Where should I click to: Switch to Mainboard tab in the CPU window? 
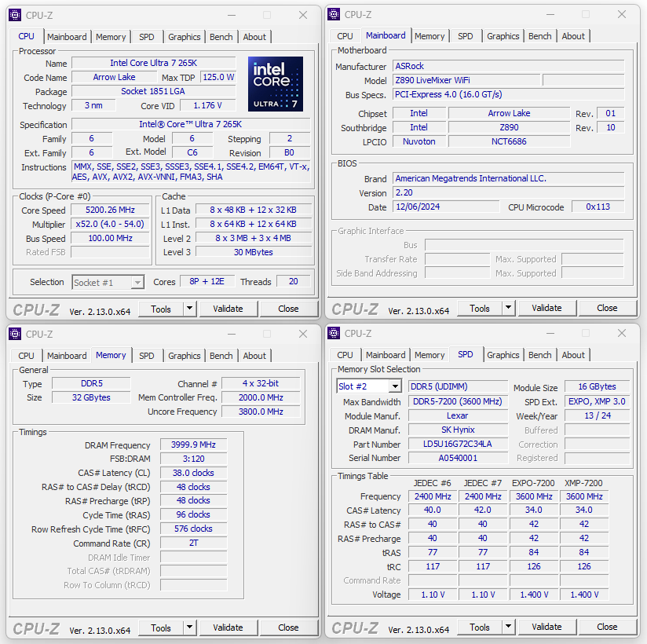coord(67,37)
